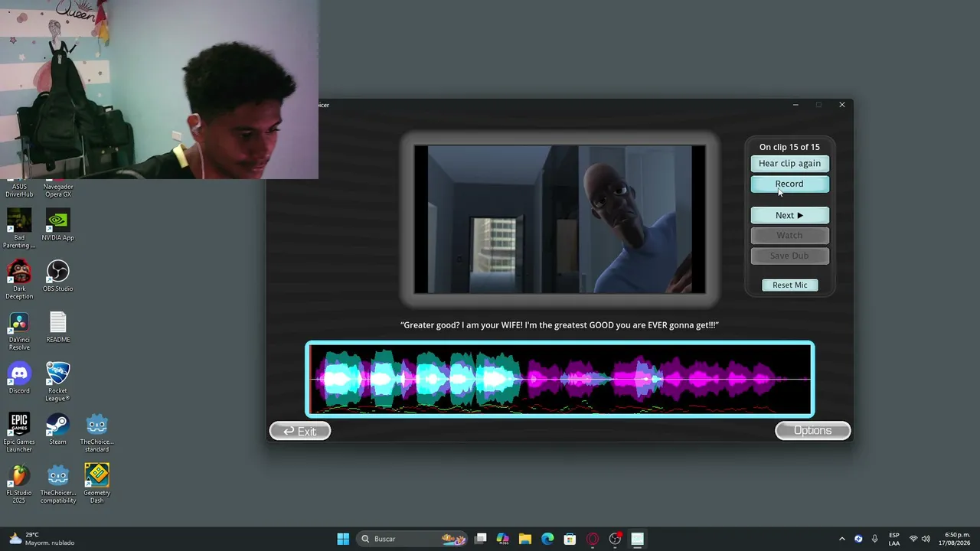Viewport: 980px width, 551px height.
Task: Open the ESP LAA keyboard language switcher
Action: point(894,539)
